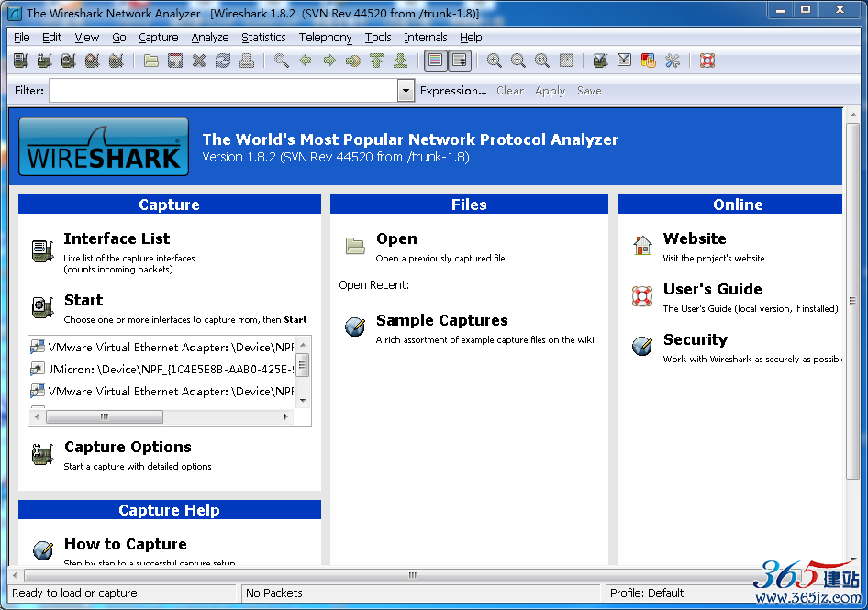
Task: Print packets using the printer icon
Action: pos(246,61)
